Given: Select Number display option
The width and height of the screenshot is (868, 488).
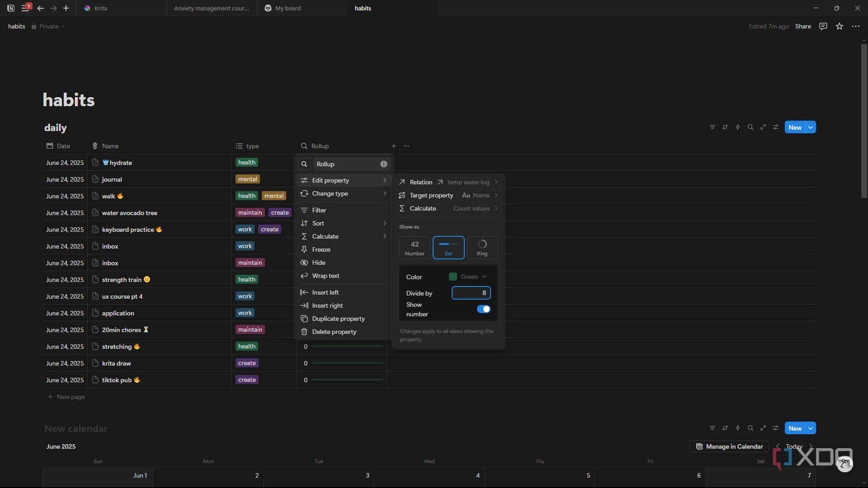Looking at the screenshot, I should 415,248.
